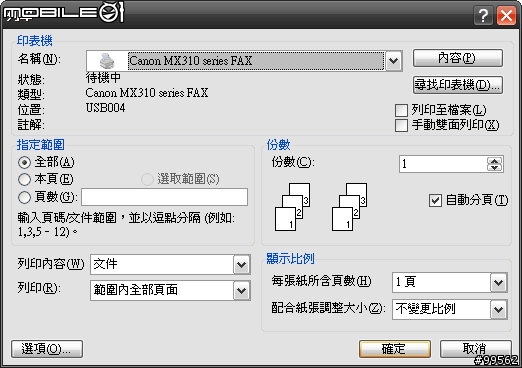The width and height of the screenshot is (522, 368).
Task: Open the printer name dropdown
Action: click(394, 61)
